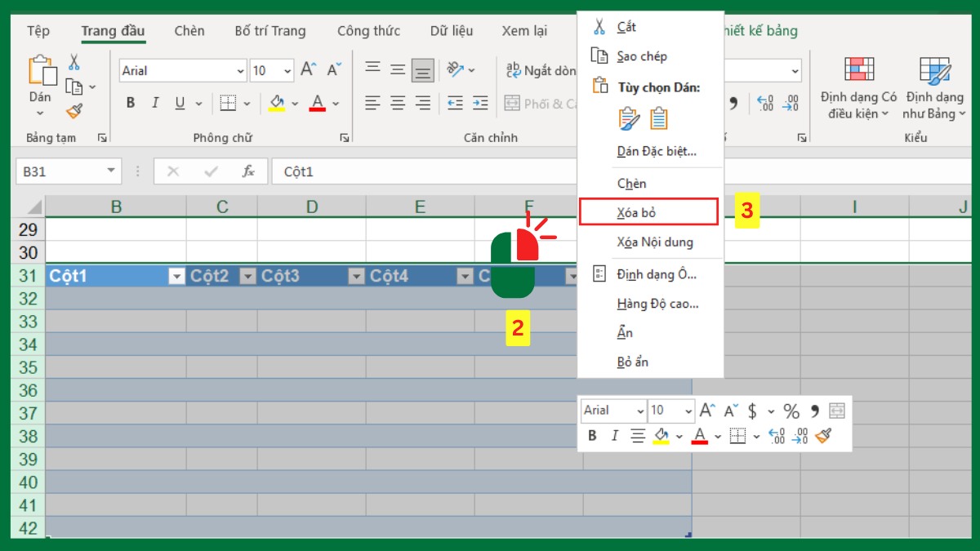Expand the borders dropdown arrow
The width and height of the screenshot is (980, 551).
(x=247, y=104)
